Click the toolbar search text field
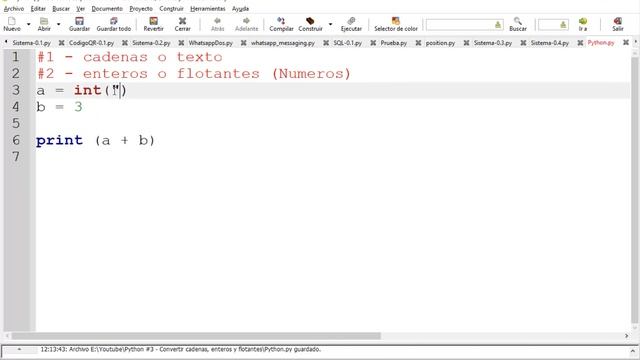The height and width of the screenshot is (360, 640). click(460, 25)
